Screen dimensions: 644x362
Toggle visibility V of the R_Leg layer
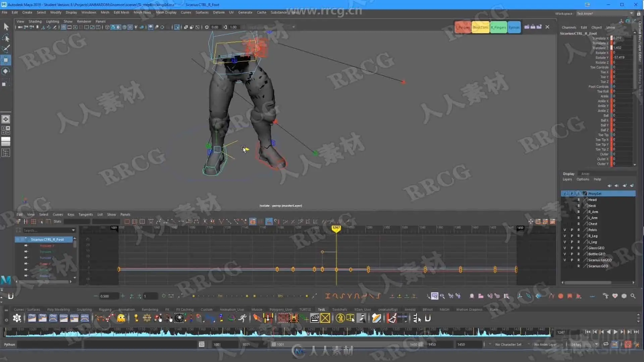(x=565, y=236)
